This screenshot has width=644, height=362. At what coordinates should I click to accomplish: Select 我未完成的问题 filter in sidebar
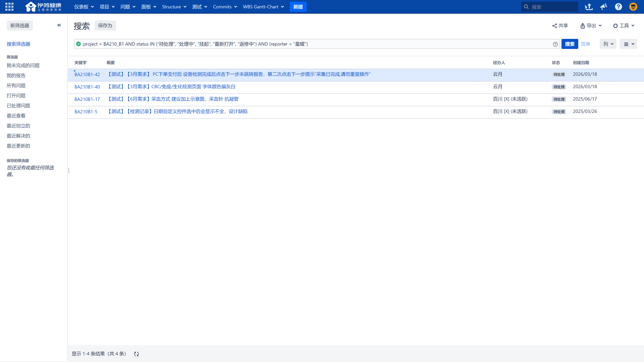(x=23, y=66)
